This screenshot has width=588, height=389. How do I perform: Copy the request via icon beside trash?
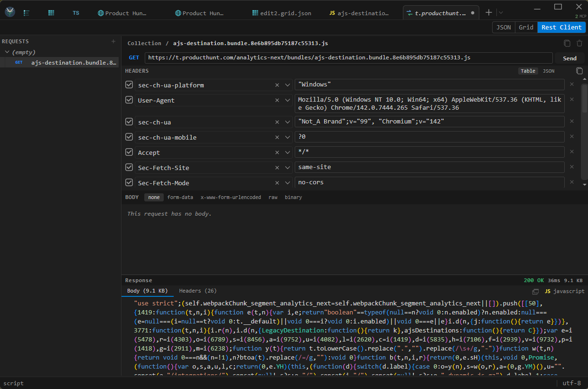coord(567,43)
